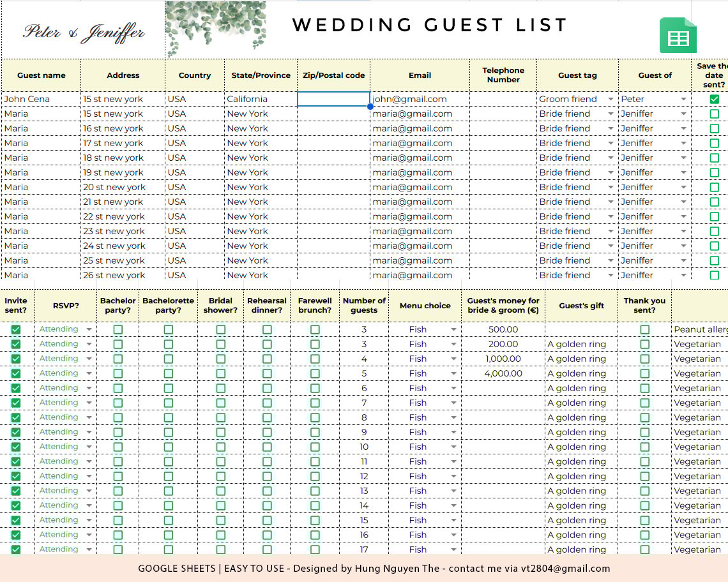Click the '17 st new york' address cell

coord(123,143)
